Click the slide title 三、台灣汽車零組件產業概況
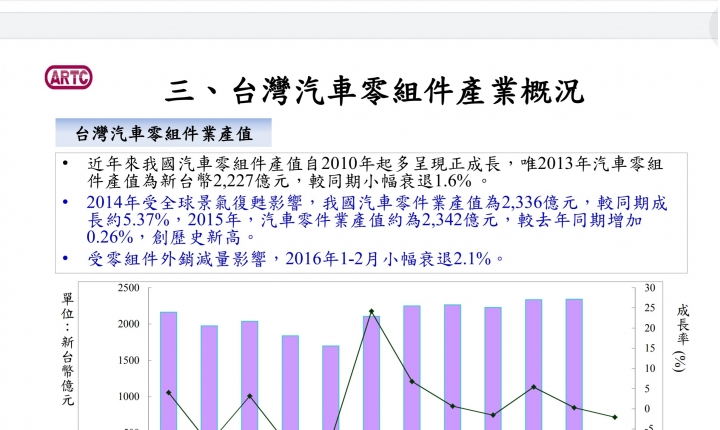The height and width of the screenshot is (430, 720). (374, 91)
